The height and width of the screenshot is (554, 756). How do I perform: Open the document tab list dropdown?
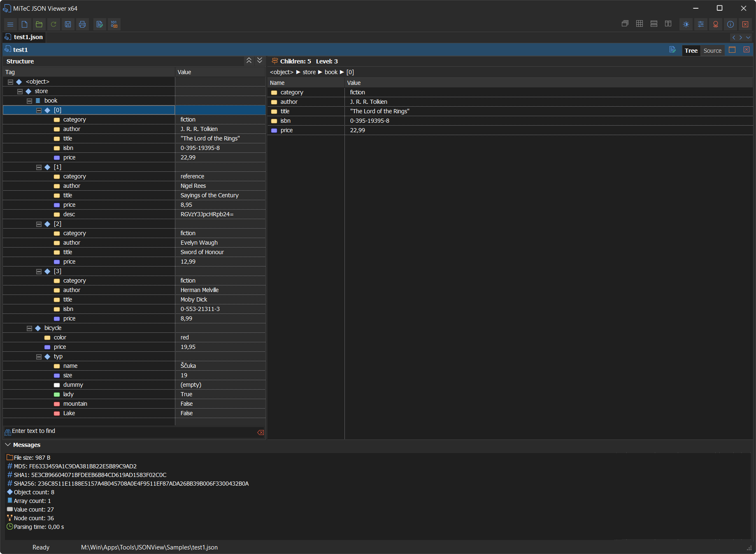(748, 37)
